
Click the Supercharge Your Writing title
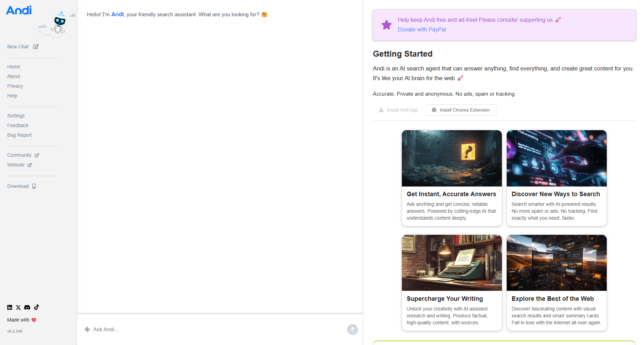coord(445,299)
